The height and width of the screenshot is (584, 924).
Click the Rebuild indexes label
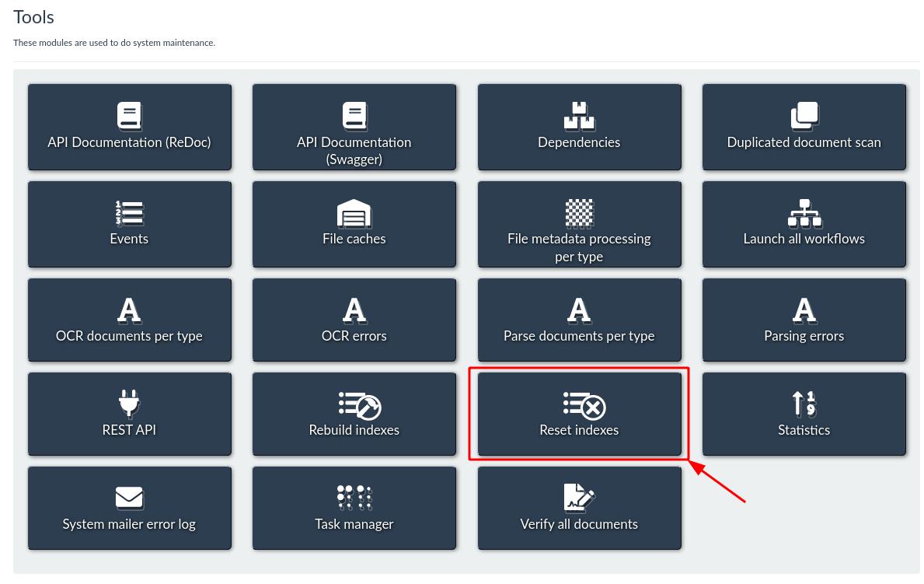(x=354, y=430)
